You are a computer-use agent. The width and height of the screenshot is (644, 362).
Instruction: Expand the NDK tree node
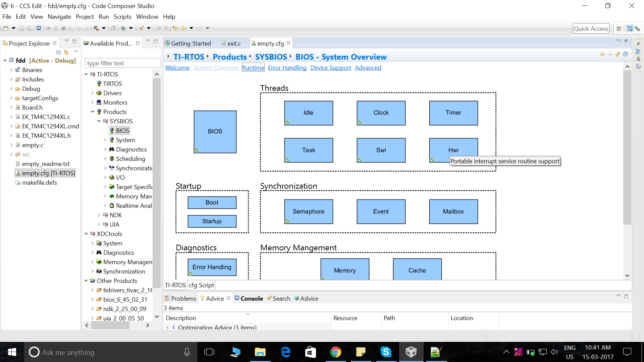click(99, 215)
